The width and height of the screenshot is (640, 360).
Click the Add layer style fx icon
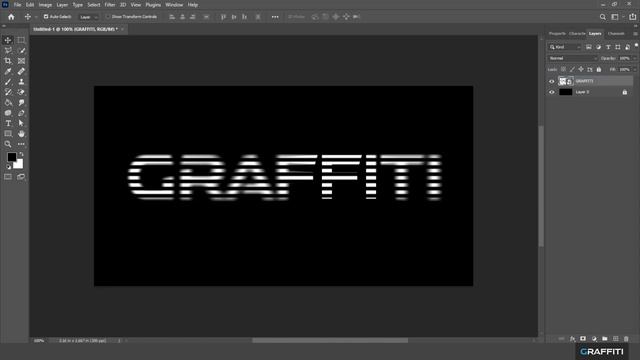click(x=572, y=339)
